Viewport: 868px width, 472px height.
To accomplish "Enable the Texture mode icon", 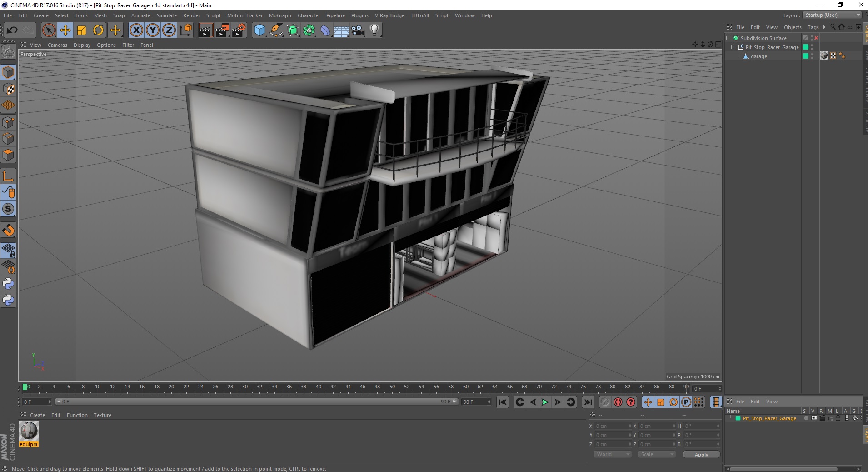I will click(x=8, y=89).
